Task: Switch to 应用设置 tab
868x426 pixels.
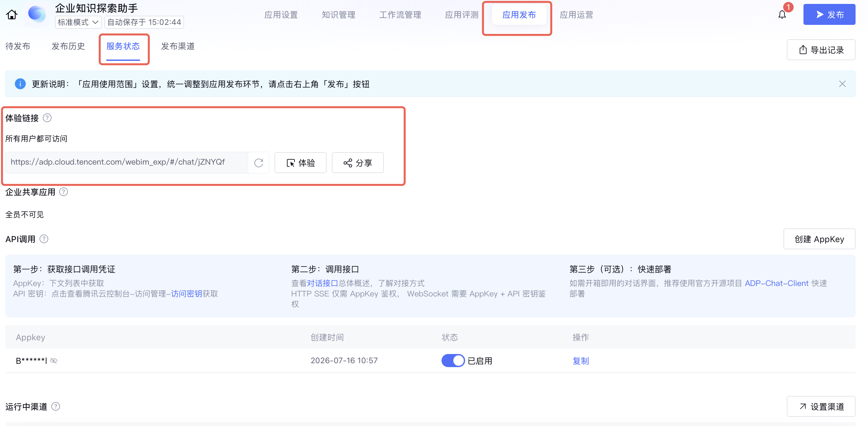Action: click(281, 15)
